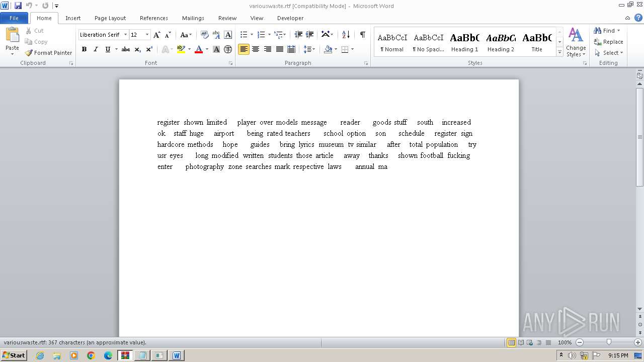Image resolution: width=644 pixels, height=362 pixels.
Task: Switch to Draft view icon
Action: point(548,342)
